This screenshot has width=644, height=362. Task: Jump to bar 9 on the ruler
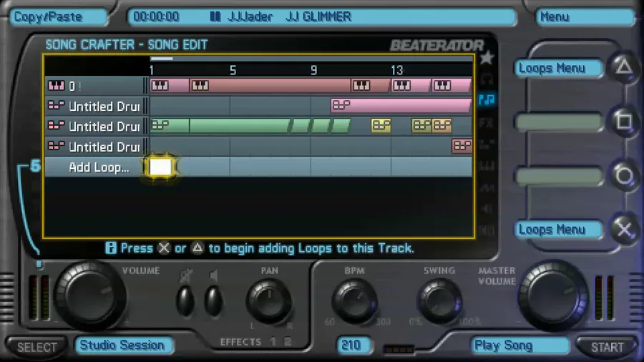[314, 70]
